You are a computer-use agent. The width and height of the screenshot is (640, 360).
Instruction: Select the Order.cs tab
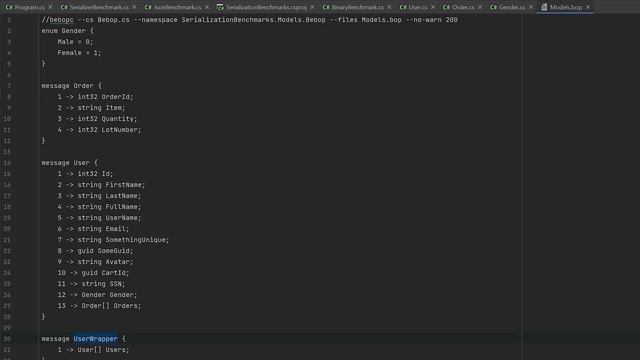[x=462, y=7]
